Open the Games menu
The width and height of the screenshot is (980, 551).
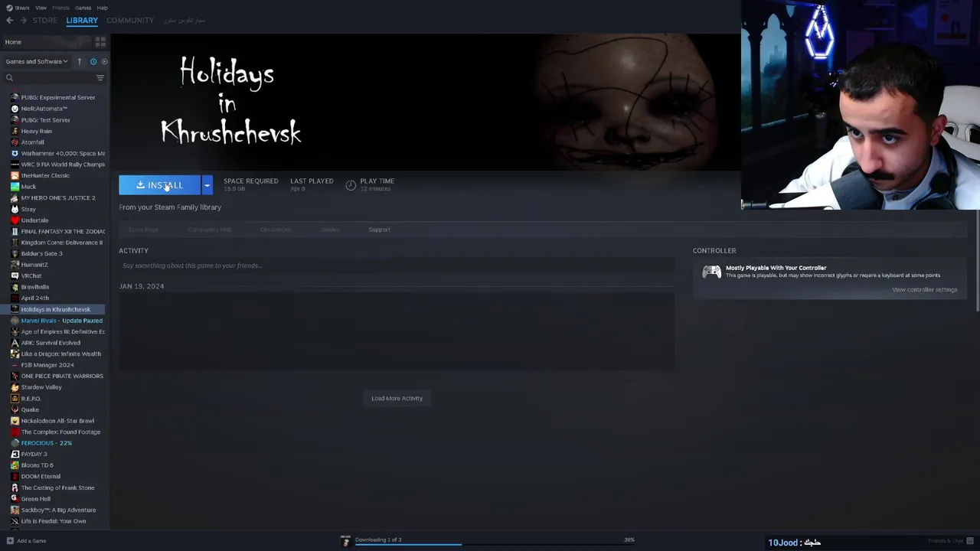pyautogui.click(x=83, y=8)
